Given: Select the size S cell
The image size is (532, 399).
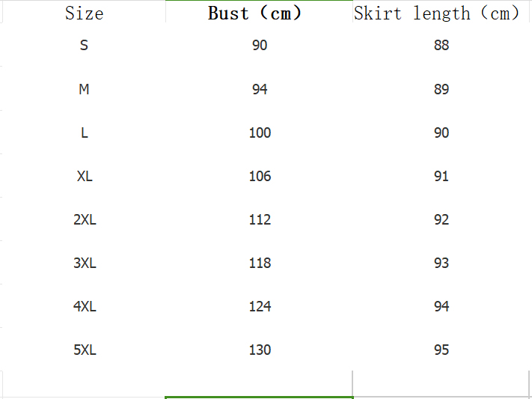Looking at the screenshot, I should (84, 46).
